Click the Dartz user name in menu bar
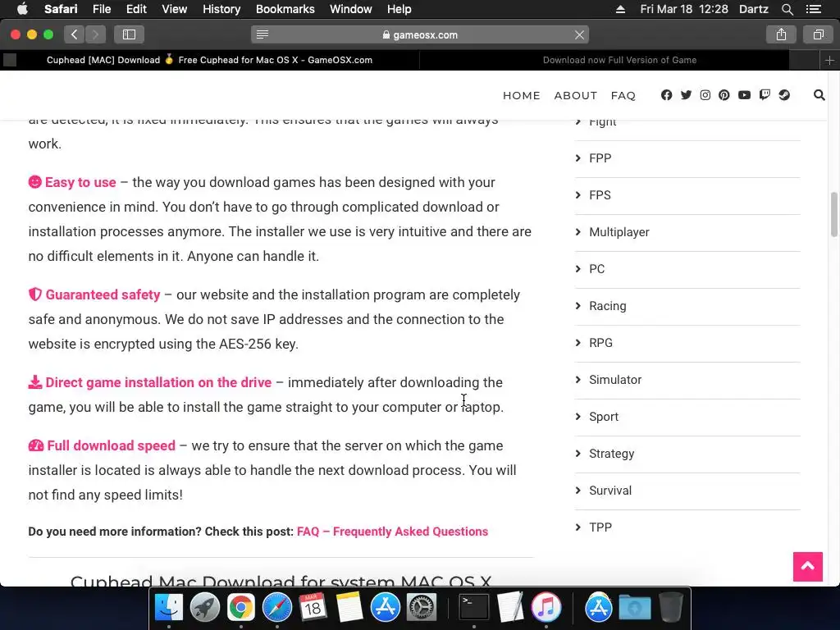This screenshot has width=840, height=630. [753, 9]
